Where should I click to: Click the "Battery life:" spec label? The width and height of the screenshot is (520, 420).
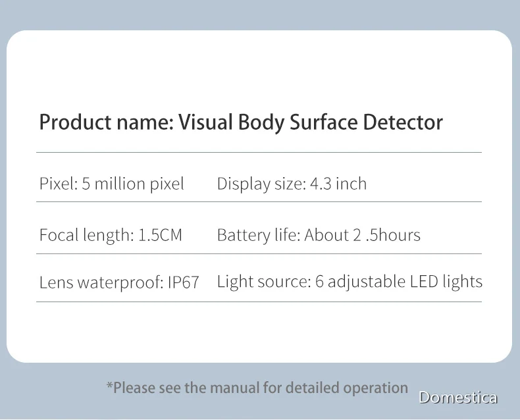coord(258,235)
